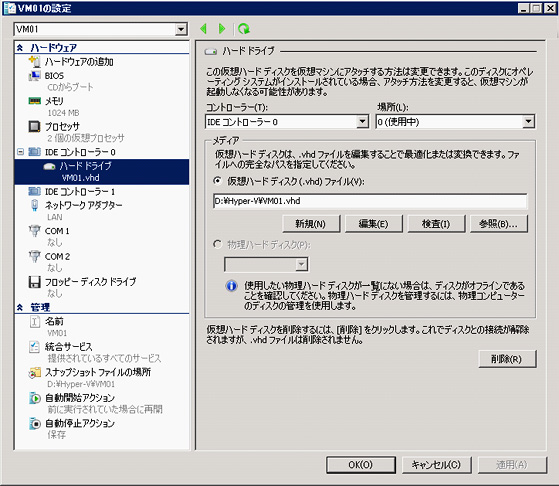559x486 pixels.
Task: Select the BIOS settings icon
Action: pos(35,76)
